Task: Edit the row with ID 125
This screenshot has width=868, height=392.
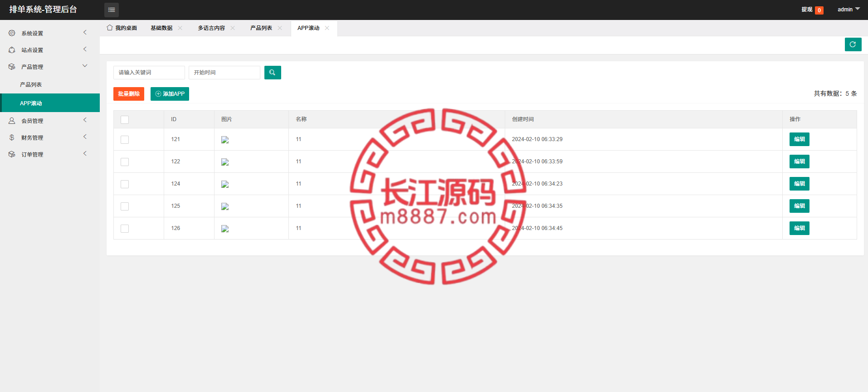Action: [800, 206]
